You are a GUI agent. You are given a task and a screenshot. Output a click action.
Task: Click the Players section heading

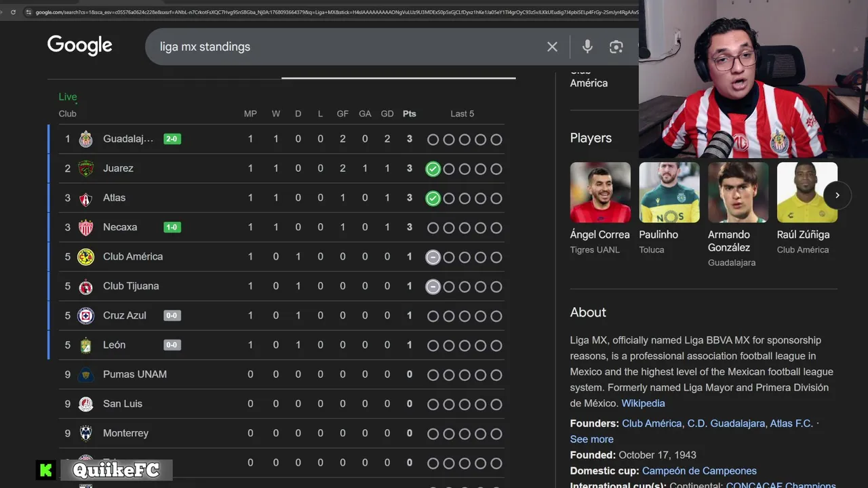coord(591,138)
